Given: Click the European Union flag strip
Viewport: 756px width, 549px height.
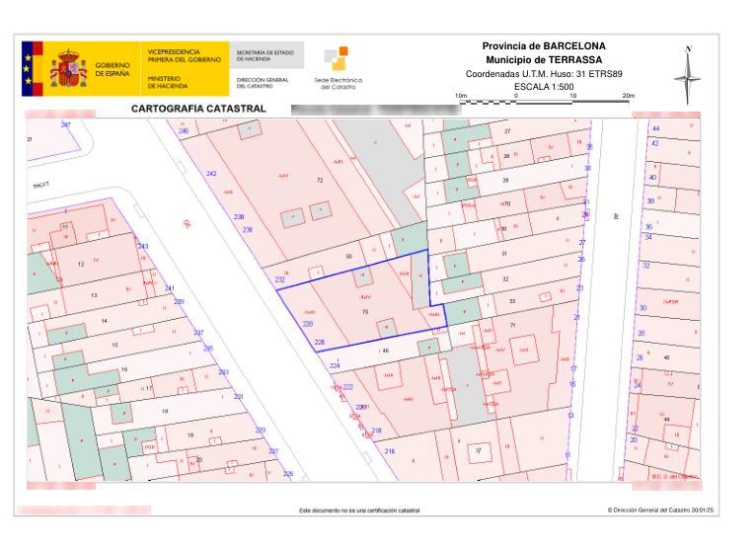Looking at the screenshot, I should 28,68.
